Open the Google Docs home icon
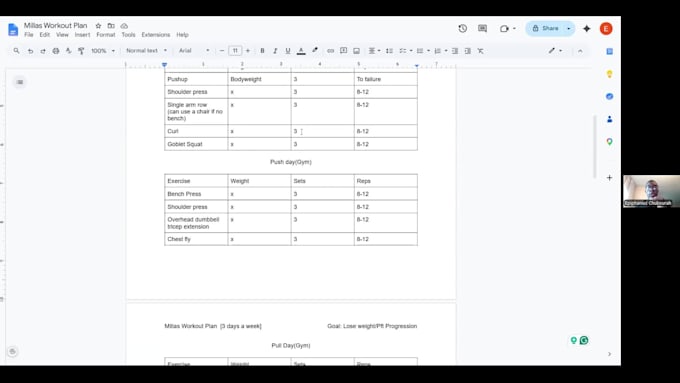The image size is (680, 383). (13, 29)
